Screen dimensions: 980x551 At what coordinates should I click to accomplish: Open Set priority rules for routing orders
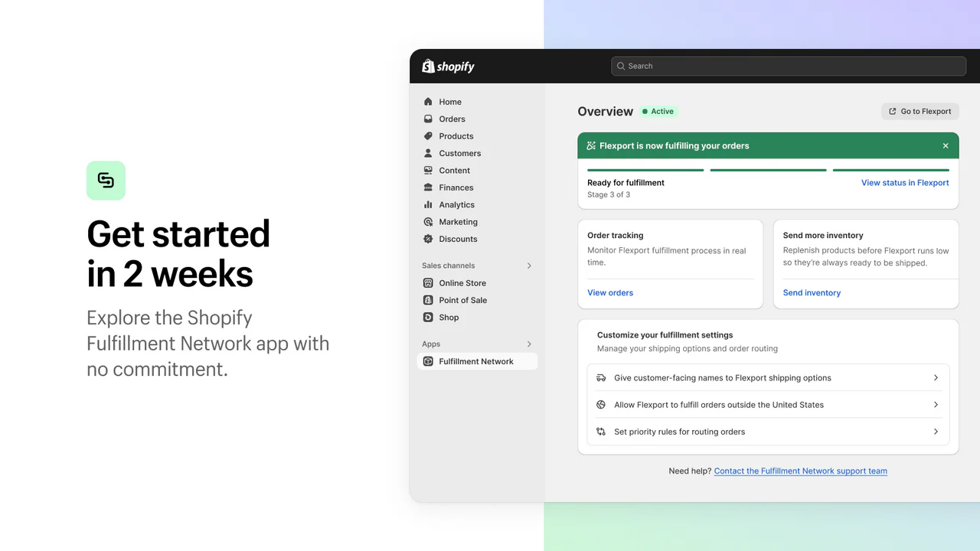768,432
